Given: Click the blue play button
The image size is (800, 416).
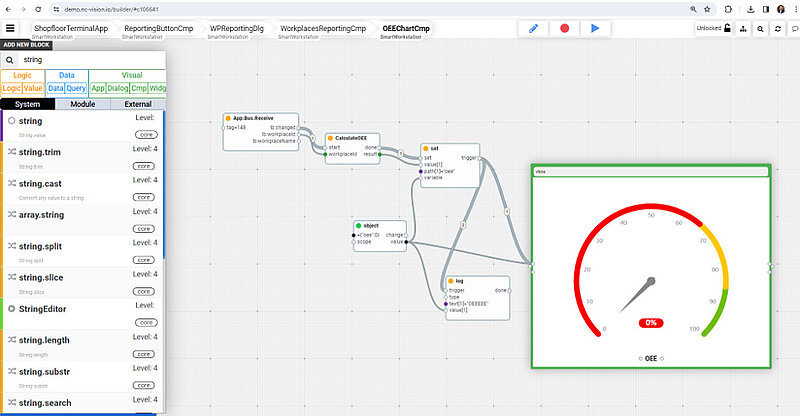Looking at the screenshot, I should 595,29.
